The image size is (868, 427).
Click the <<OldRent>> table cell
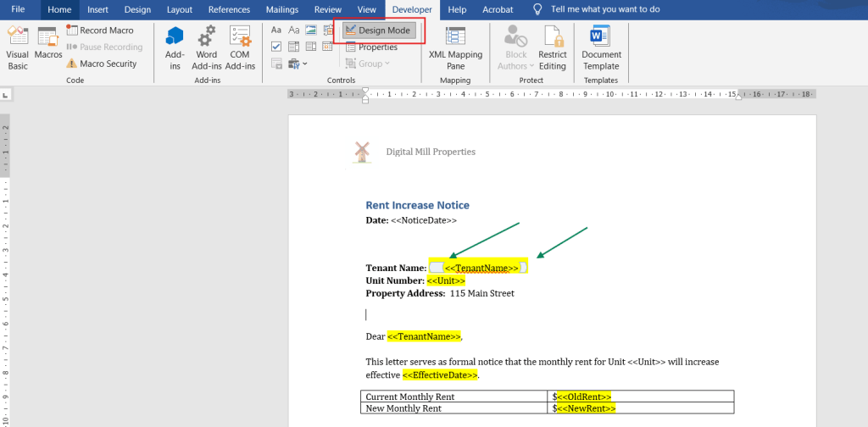[641, 396]
